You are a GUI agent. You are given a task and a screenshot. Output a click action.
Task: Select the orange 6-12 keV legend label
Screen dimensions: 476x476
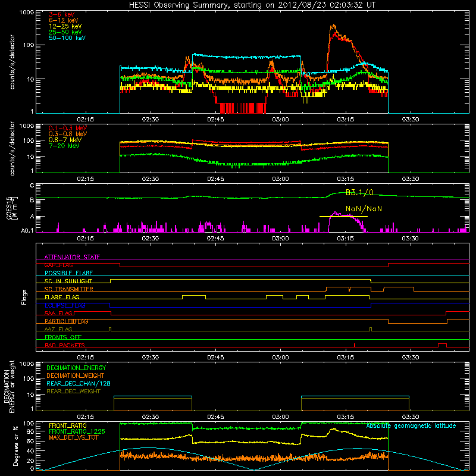pos(64,20)
